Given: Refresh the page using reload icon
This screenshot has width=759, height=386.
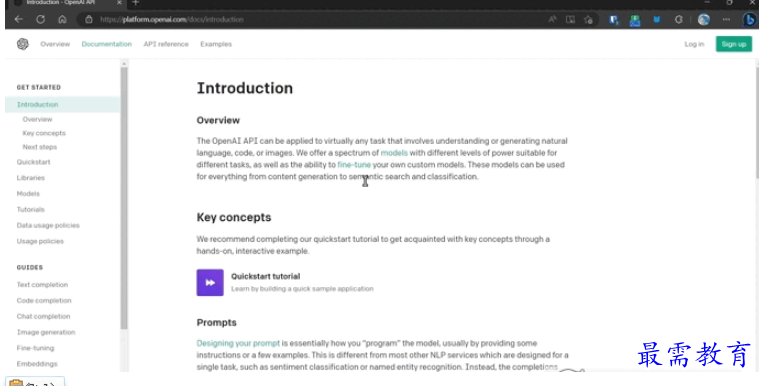Looking at the screenshot, I should pos(41,19).
